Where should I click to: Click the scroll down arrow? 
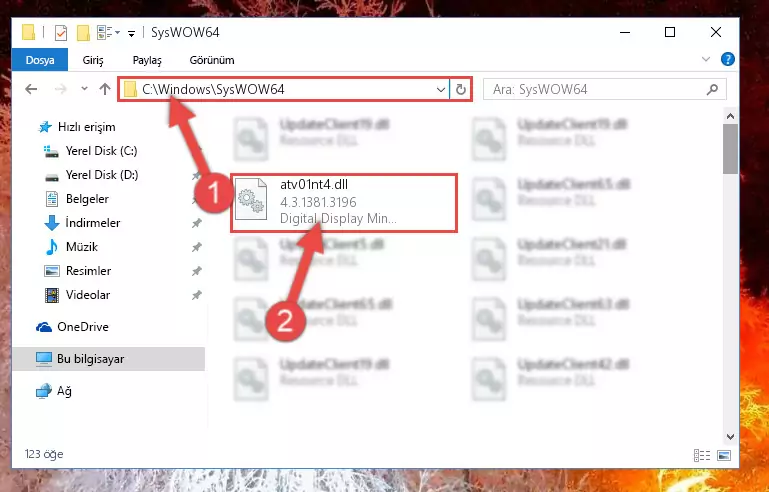[730, 437]
